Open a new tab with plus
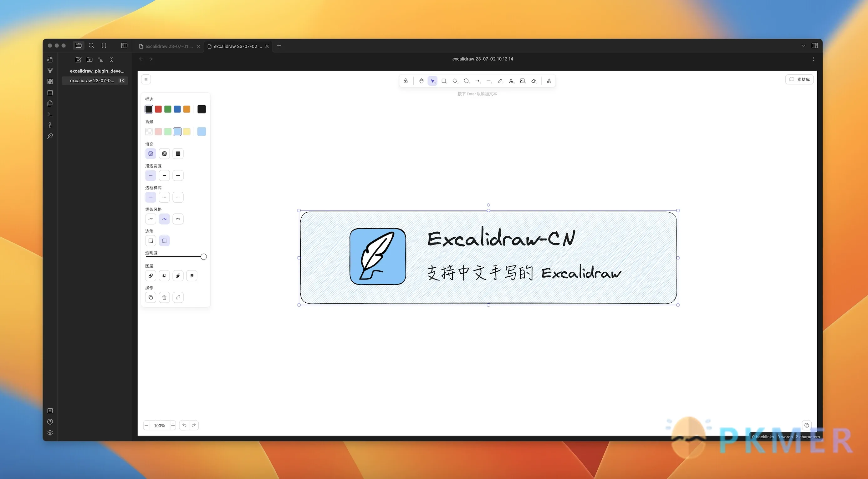The height and width of the screenshot is (479, 868). click(x=279, y=46)
